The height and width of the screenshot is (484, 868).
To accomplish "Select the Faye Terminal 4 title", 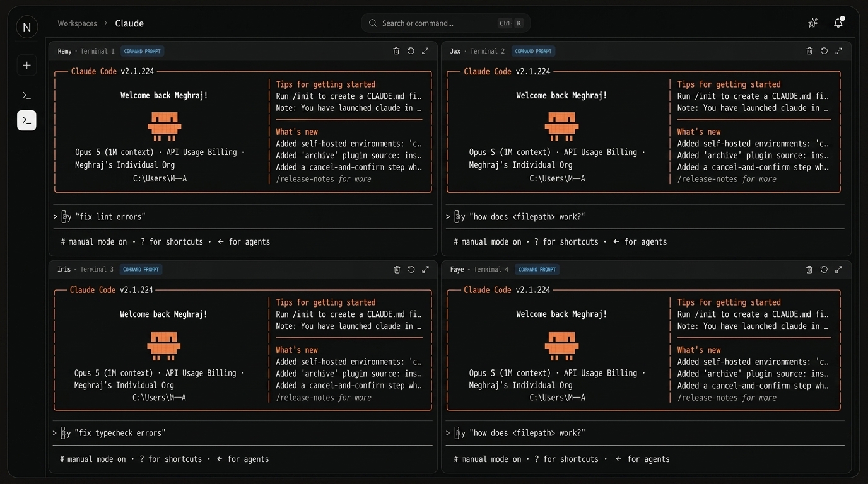I will [479, 270].
